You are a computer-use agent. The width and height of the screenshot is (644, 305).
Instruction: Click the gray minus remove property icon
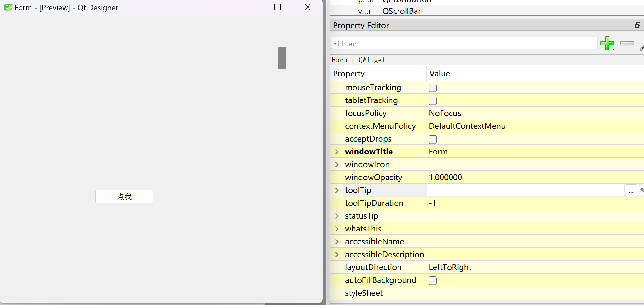point(627,43)
